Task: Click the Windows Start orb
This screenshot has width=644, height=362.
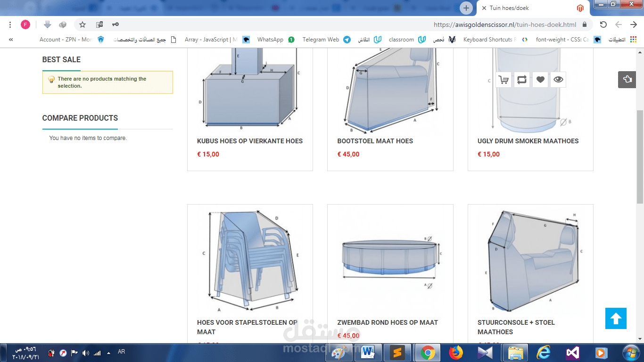Action: (630, 352)
